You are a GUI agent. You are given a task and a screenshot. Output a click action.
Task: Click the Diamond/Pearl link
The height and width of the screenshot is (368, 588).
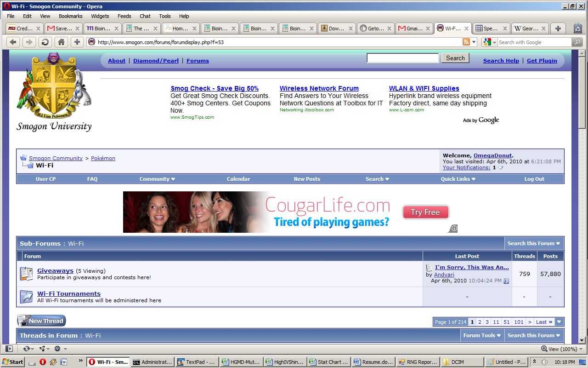click(156, 61)
